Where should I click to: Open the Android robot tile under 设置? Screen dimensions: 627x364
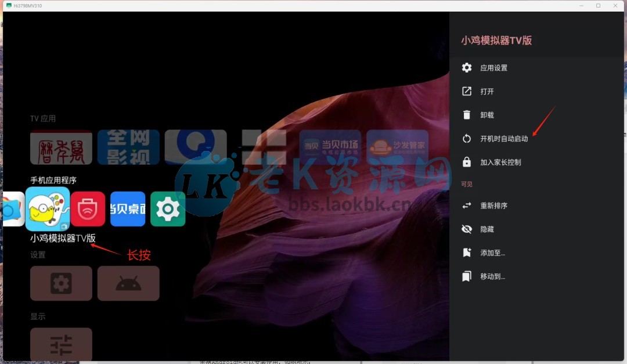128,283
